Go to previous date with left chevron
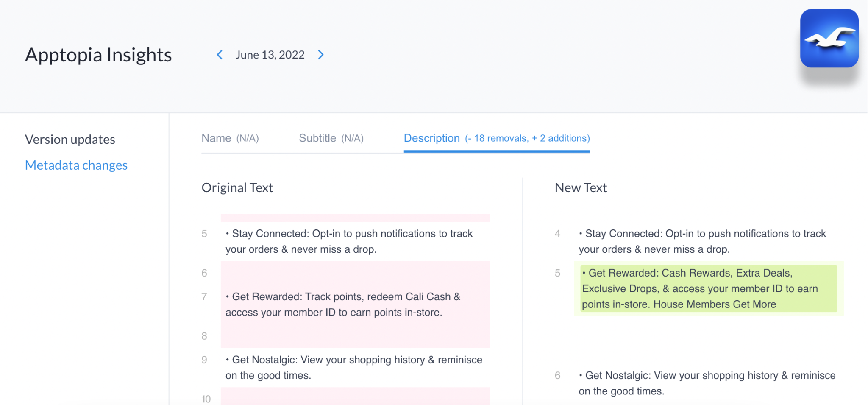868x405 pixels. 220,55
